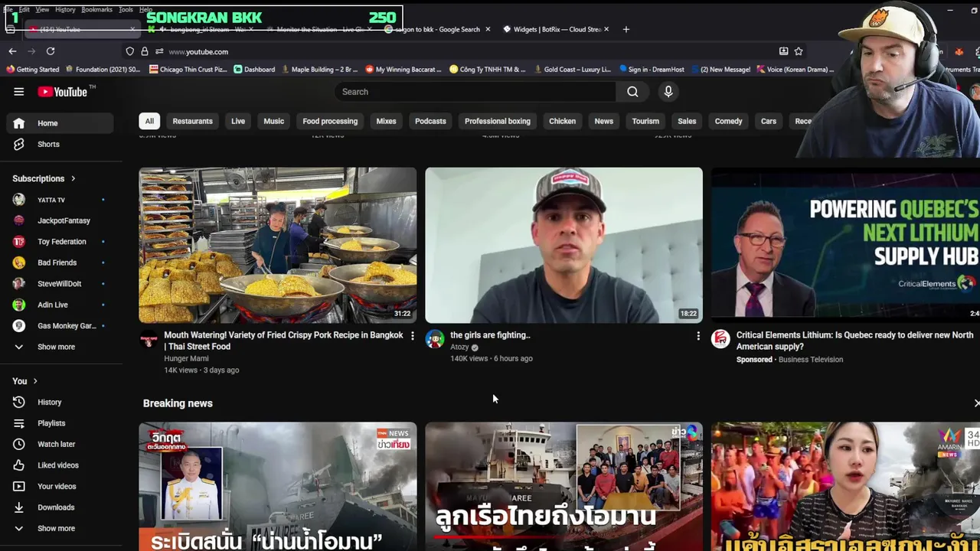Switch to the Widgets BotRix browser tab
The image size is (980, 551).
tap(557, 29)
